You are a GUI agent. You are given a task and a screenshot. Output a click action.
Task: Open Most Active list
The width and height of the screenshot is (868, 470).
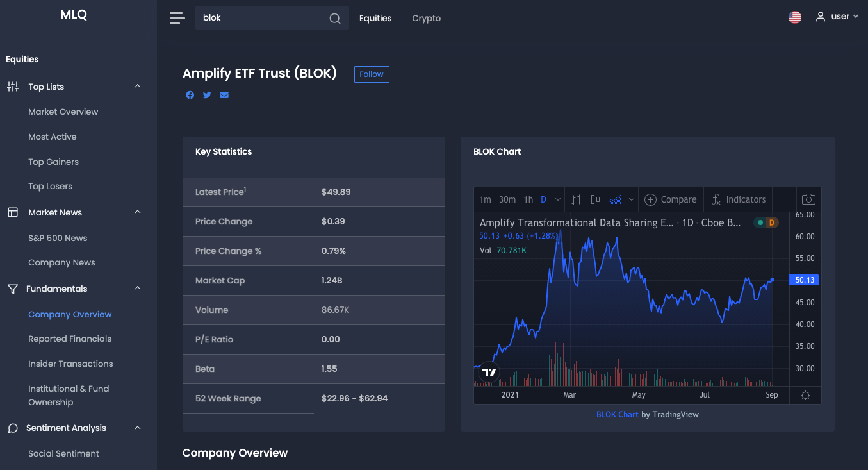point(53,137)
